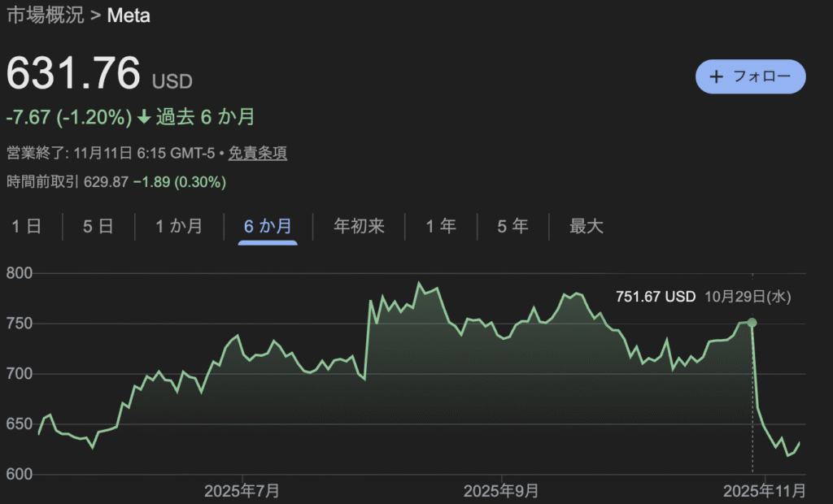Open the 免責条項 disclaimer link
This screenshot has width=833, height=504.
(257, 153)
